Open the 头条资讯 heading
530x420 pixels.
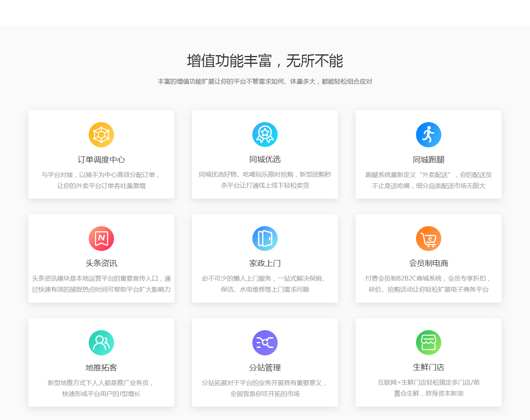(x=101, y=263)
